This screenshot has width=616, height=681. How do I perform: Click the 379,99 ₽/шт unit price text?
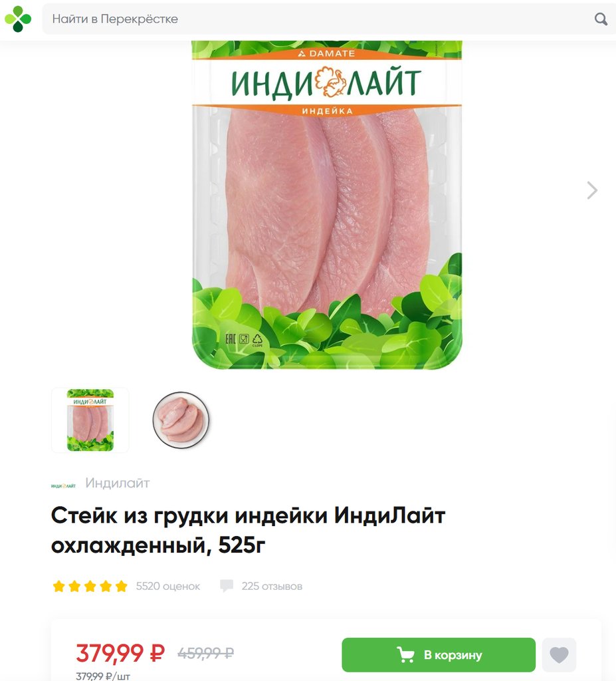(103, 676)
